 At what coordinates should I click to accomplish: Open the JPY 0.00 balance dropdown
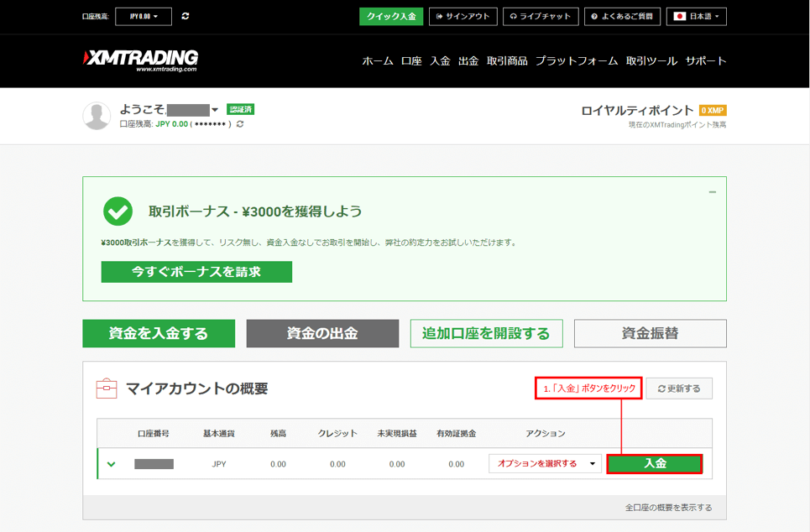click(143, 16)
